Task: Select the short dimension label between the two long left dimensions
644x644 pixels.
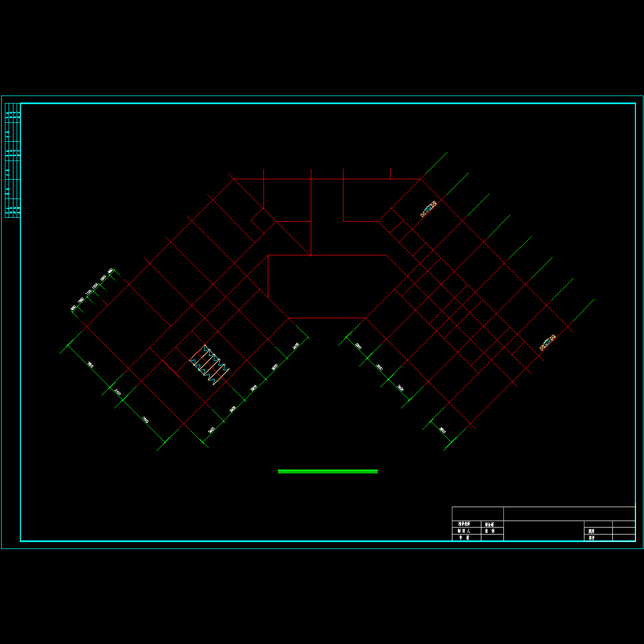Action: coord(118,392)
